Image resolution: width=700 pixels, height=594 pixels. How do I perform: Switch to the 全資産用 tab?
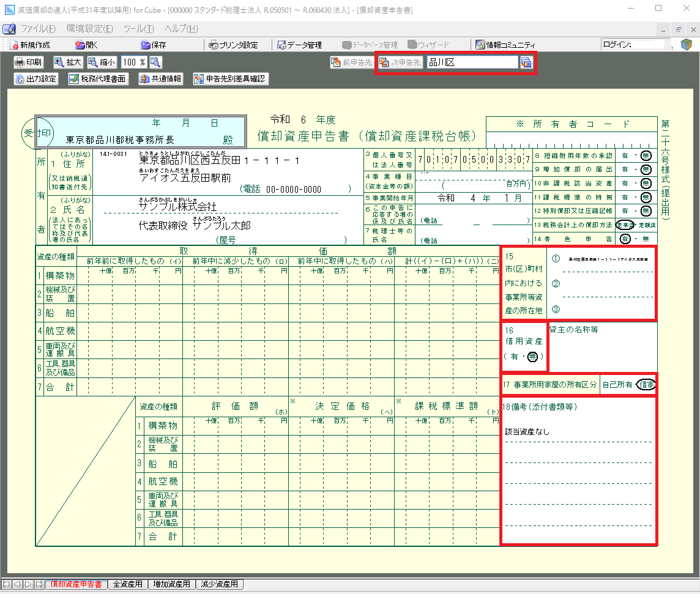127,584
